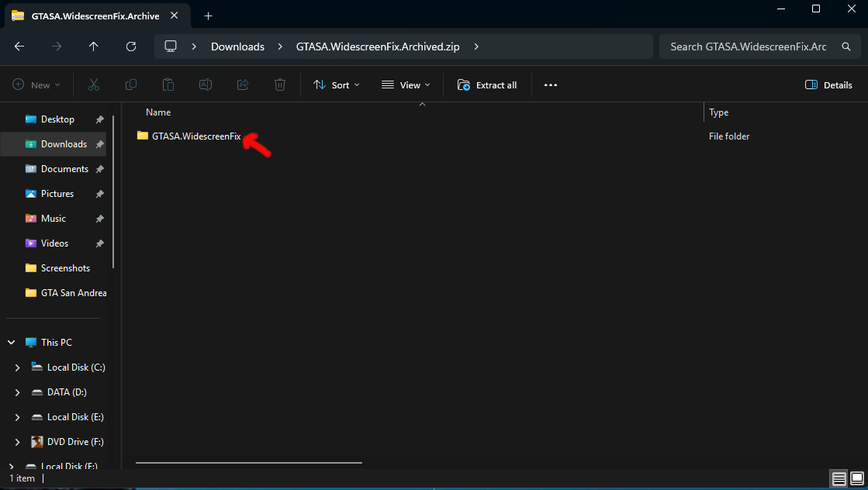Screen dimensions: 868x490
Task: Open the See more ellipsis menu
Action: (550, 85)
